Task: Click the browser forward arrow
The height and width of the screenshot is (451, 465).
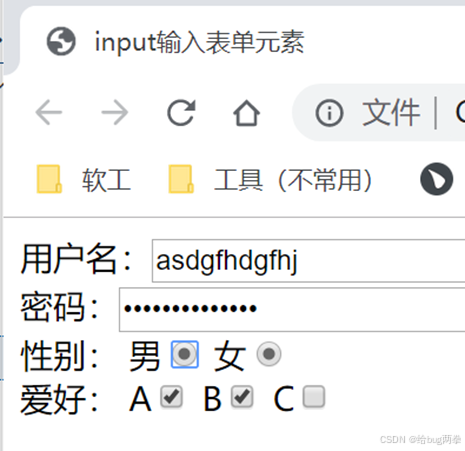Action: click(115, 112)
